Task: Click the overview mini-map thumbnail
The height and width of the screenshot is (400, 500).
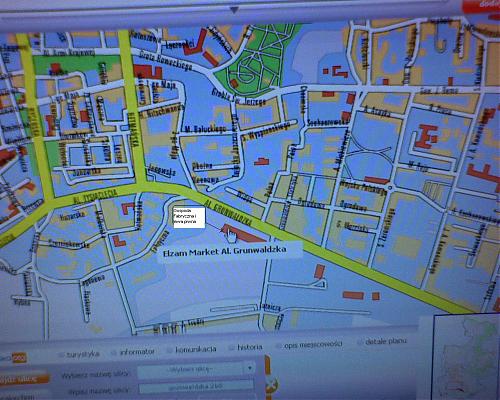Action: click(x=466, y=356)
